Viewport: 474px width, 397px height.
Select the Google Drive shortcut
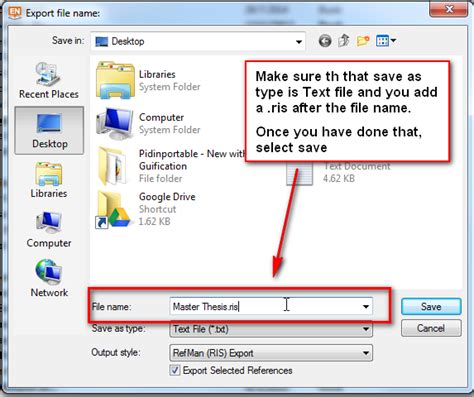pos(145,209)
